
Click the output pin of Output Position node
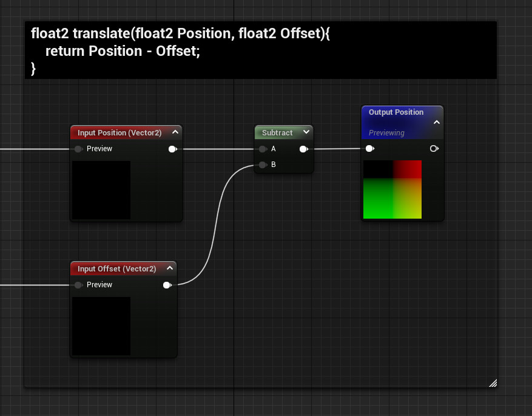pos(434,148)
